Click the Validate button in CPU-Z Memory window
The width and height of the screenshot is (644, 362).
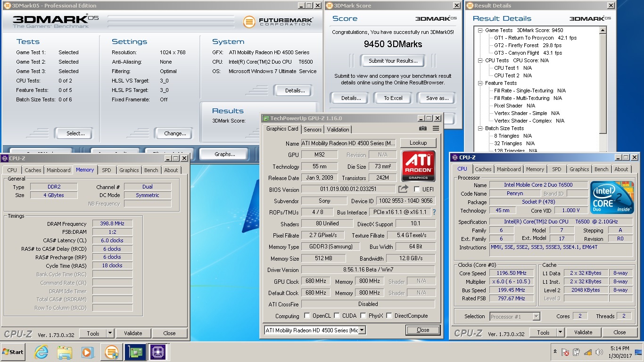[133, 333]
